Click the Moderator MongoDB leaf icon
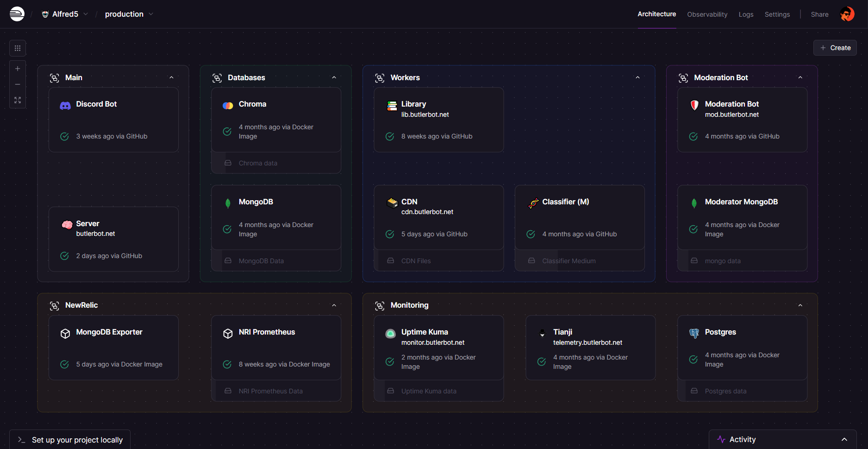868x449 pixels. pos(694,203)
